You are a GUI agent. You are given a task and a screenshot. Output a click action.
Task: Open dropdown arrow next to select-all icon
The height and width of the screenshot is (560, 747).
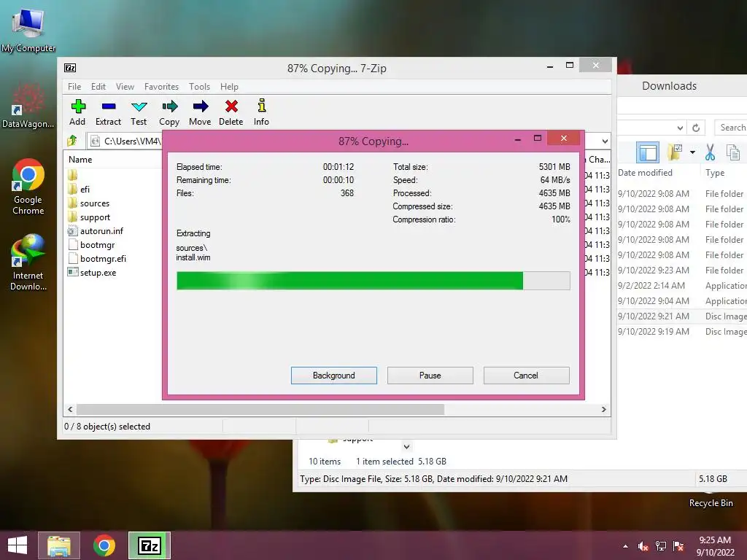[693, 152]
